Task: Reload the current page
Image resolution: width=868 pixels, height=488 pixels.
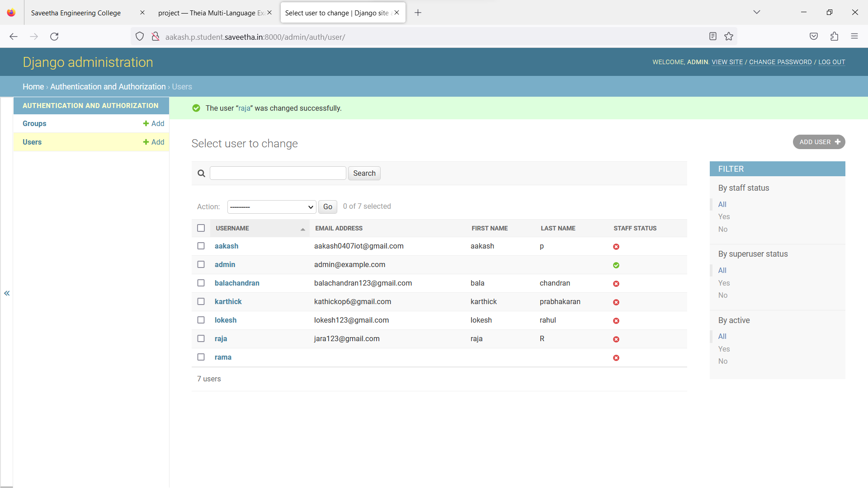Action: [54, 37]
